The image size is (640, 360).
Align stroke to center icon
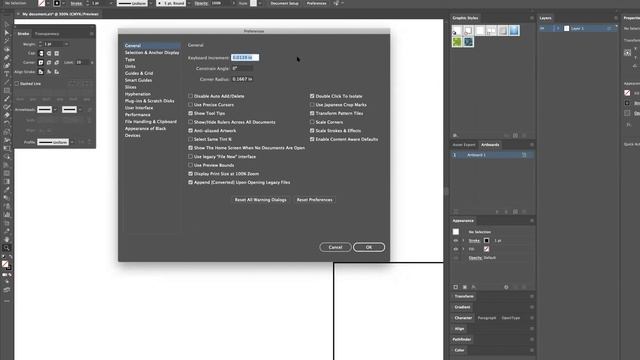[41, 72]
